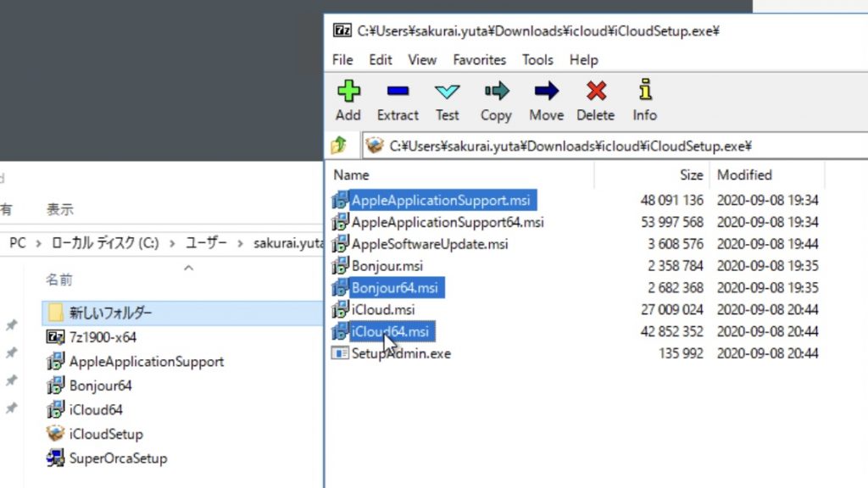Click the 135 992 size value
Image resolution: width=868 pixels, height=488 pixels.
pos(681,353)
